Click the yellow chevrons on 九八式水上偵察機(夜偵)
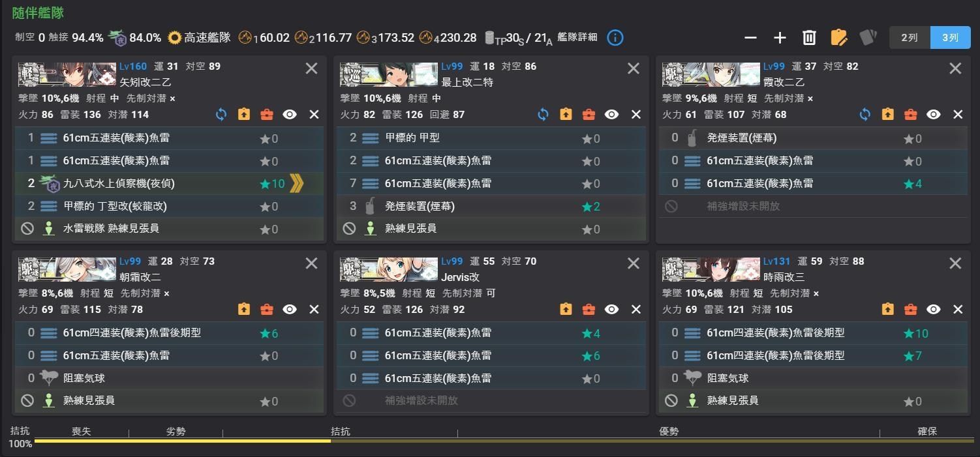Viewport: 980px width, 457px height. pos(298,183)
